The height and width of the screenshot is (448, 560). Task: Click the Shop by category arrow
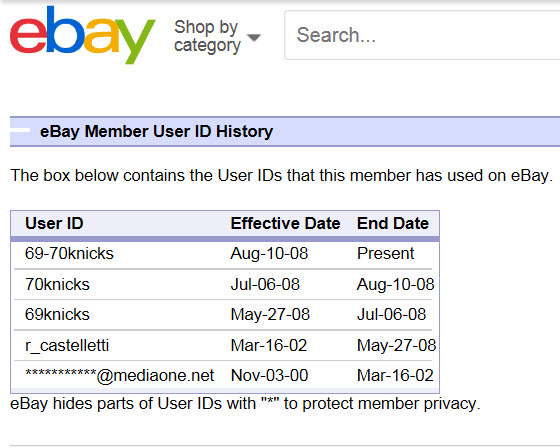point(254,38)
